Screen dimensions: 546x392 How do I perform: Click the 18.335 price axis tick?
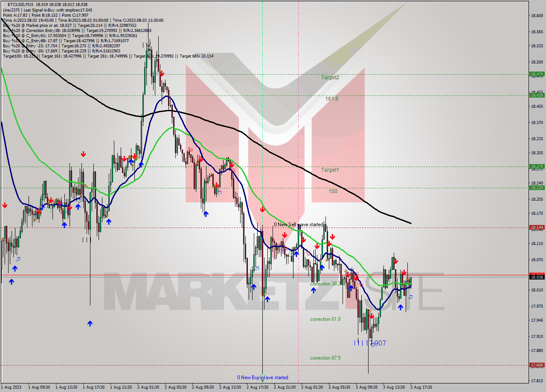537,139
